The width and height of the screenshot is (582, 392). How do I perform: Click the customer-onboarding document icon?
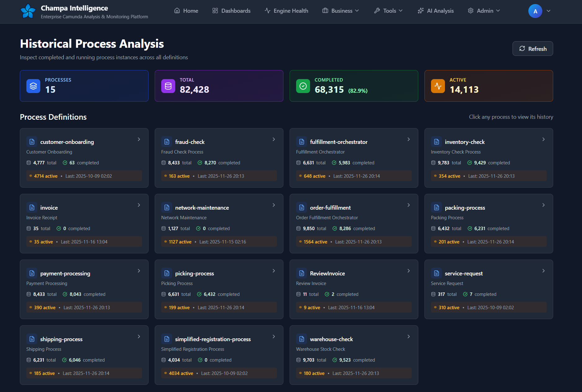coord(32,142)
